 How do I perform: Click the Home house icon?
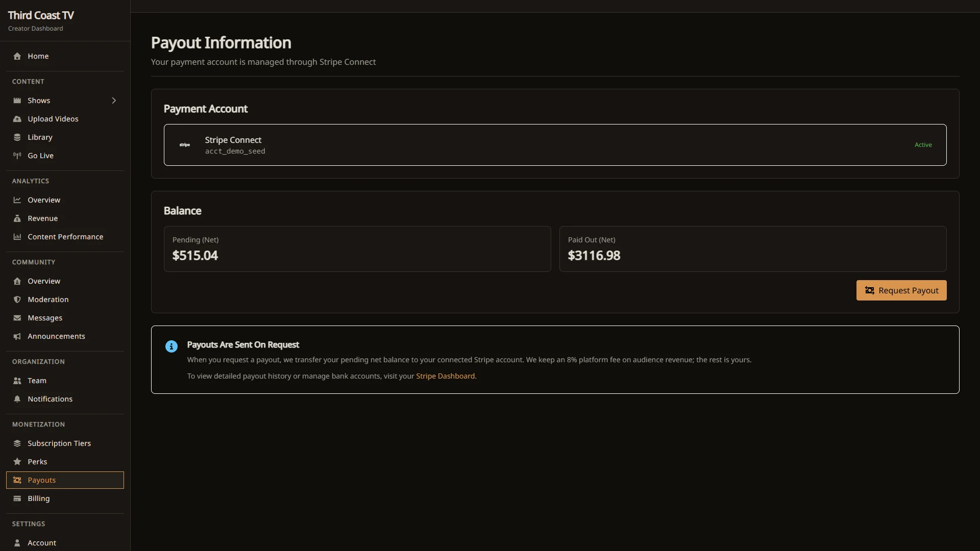pos(17,56)
